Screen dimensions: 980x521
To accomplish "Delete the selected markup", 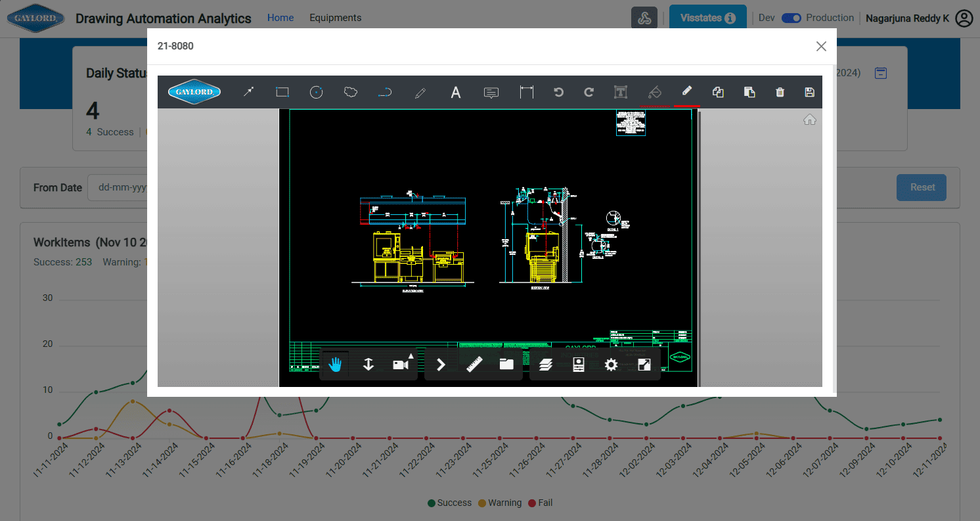I will click(x=780, y=92).
